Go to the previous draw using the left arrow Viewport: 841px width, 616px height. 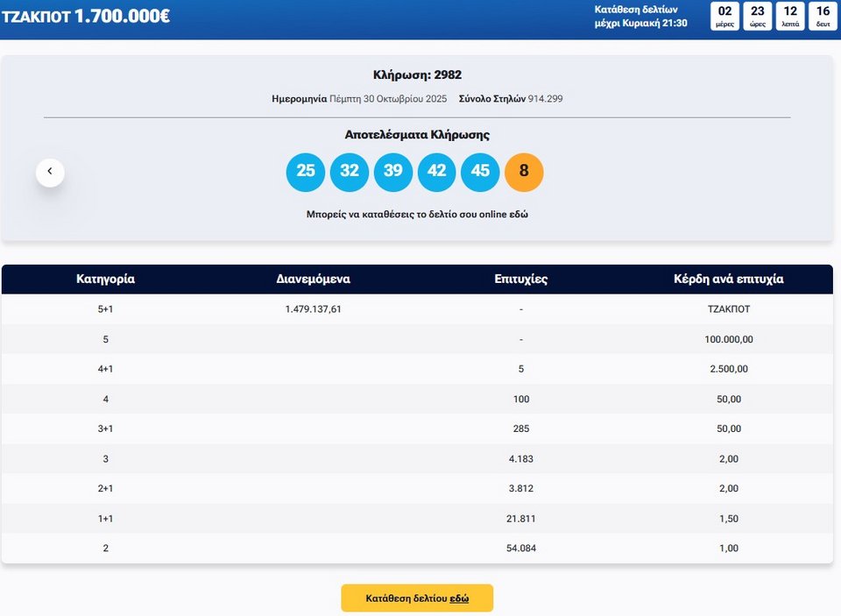[x=50, y=172]
